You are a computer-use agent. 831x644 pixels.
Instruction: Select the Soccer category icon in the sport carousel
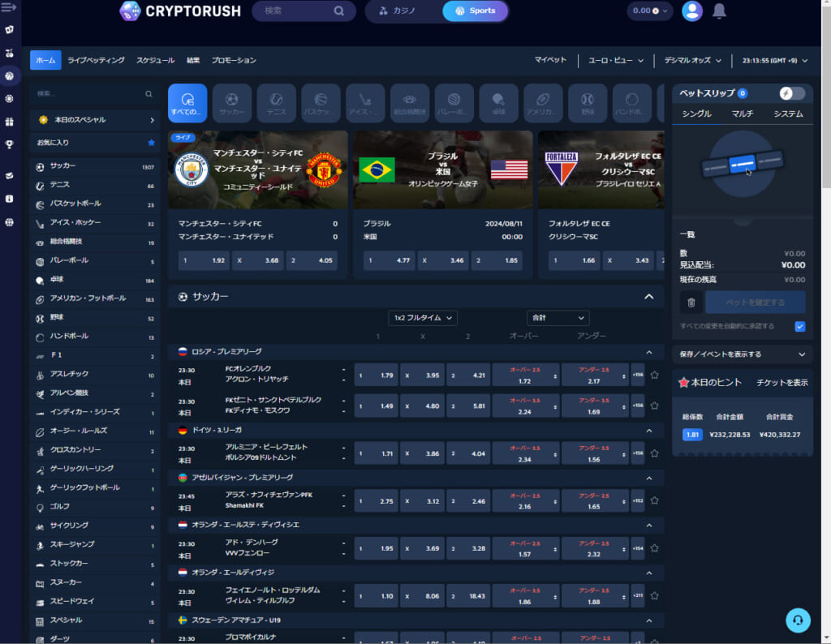coord(231,103)
